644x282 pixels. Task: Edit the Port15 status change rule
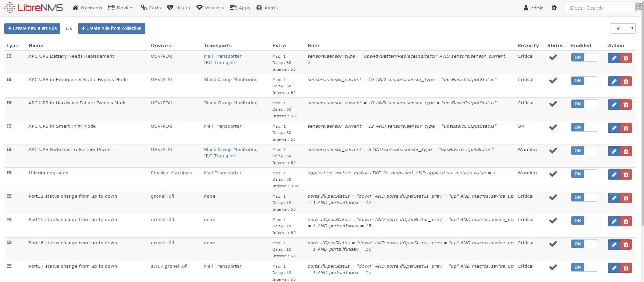(614, 221)
